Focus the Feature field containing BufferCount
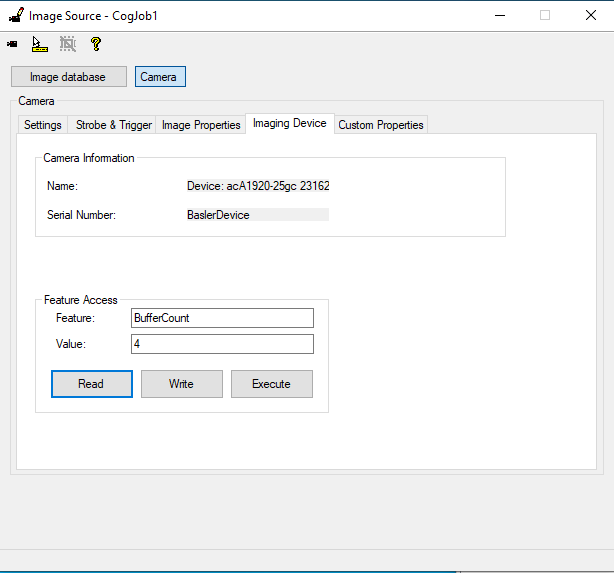This screenshot has width=614, height=573. (222, 318)
